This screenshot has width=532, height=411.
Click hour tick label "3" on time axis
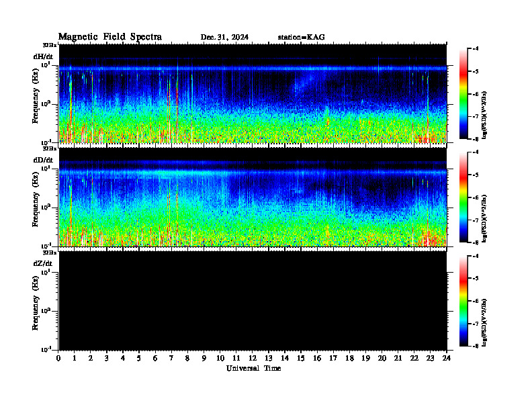107,358
